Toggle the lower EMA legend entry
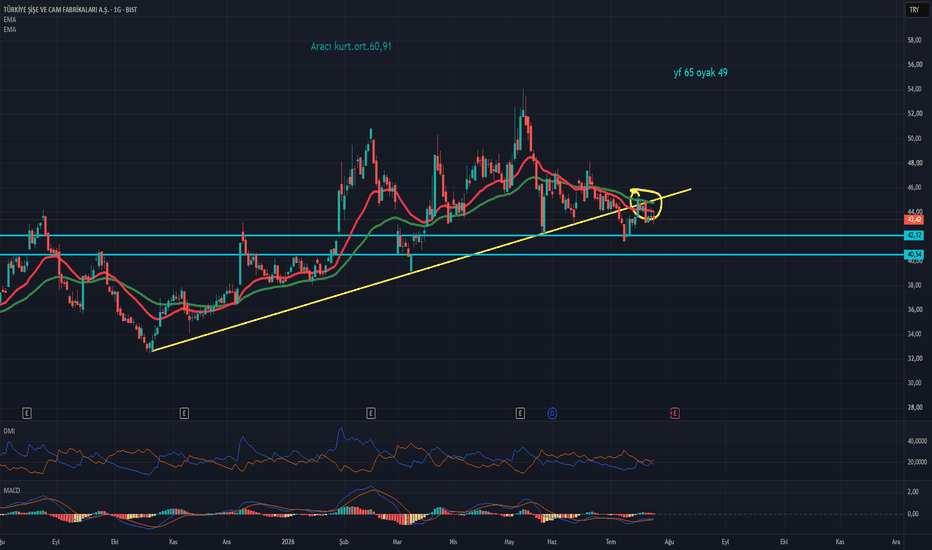This screenshot has width=932, height=550. [10, 29]
